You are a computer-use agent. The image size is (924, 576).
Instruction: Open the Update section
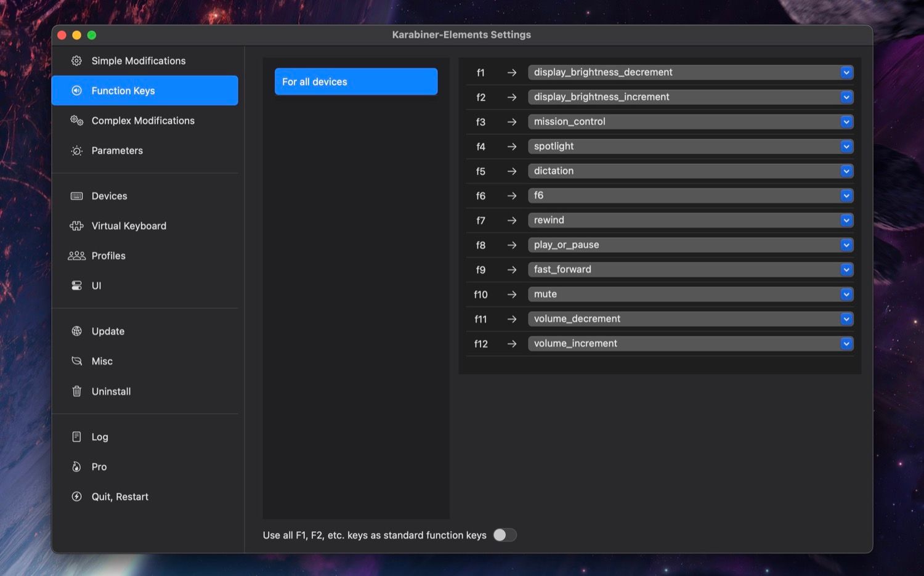click(x=108, y=331)
